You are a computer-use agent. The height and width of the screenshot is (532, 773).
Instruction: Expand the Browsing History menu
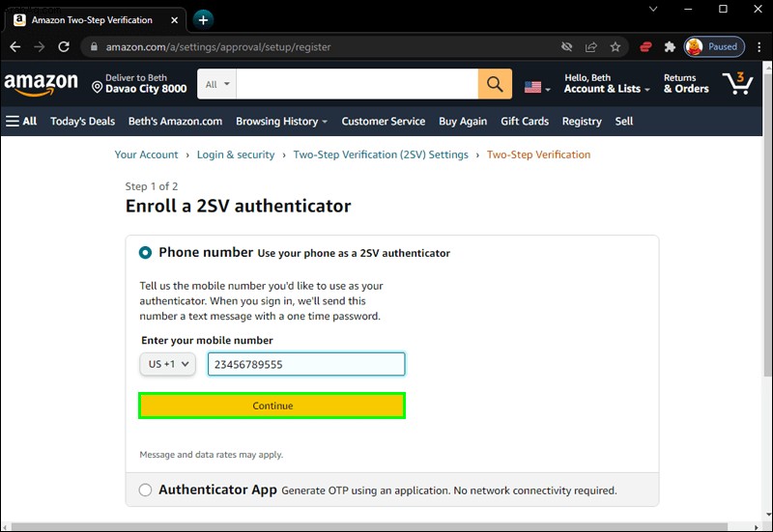tap(281, 122)
